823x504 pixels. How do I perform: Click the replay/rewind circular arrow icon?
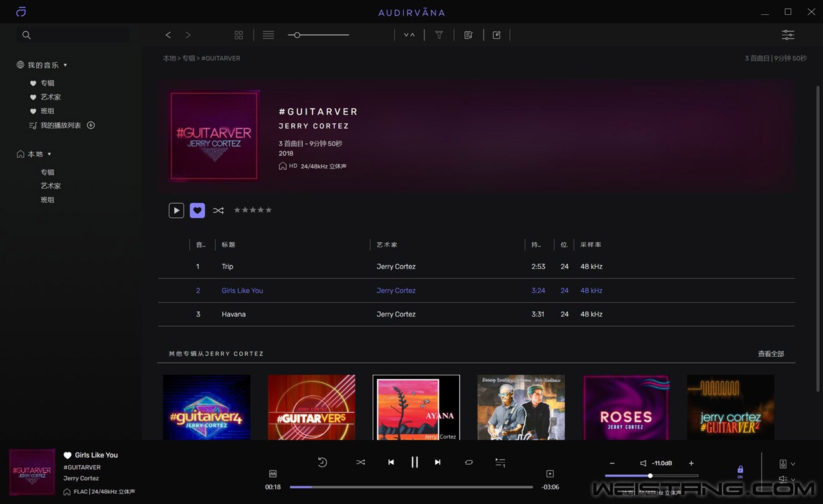[x=322, y=462]
